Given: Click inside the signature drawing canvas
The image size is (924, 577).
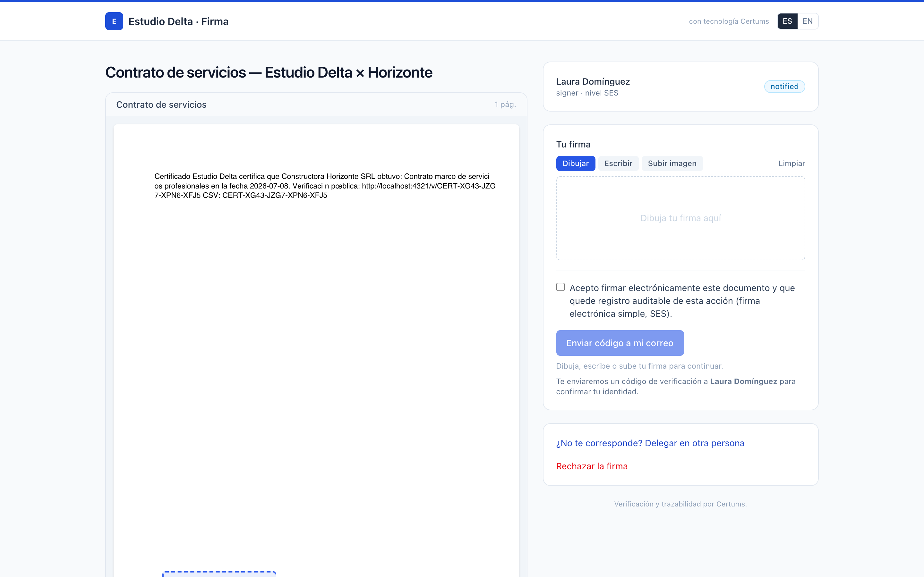Looking at the screenshot, I should click(x=680, y=218).
